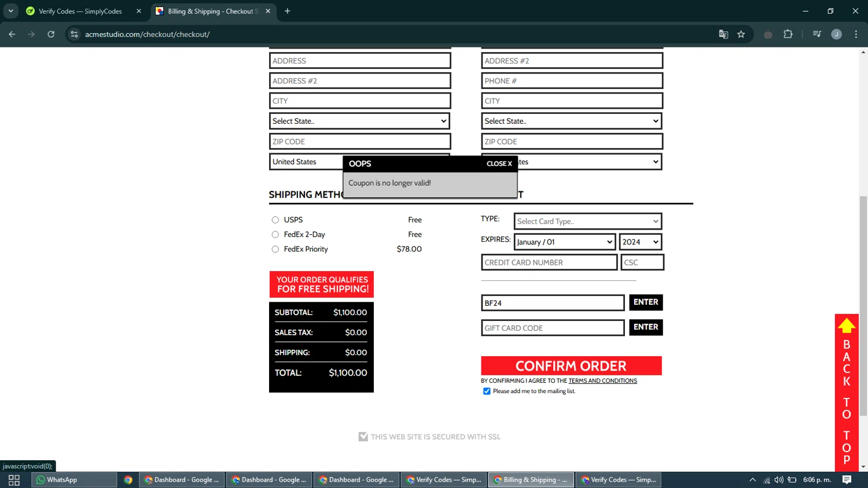Click the GIFT CARD CODE field
Image resolution: width=868 pixels, height=488 pixels.
tap(553, 328)
